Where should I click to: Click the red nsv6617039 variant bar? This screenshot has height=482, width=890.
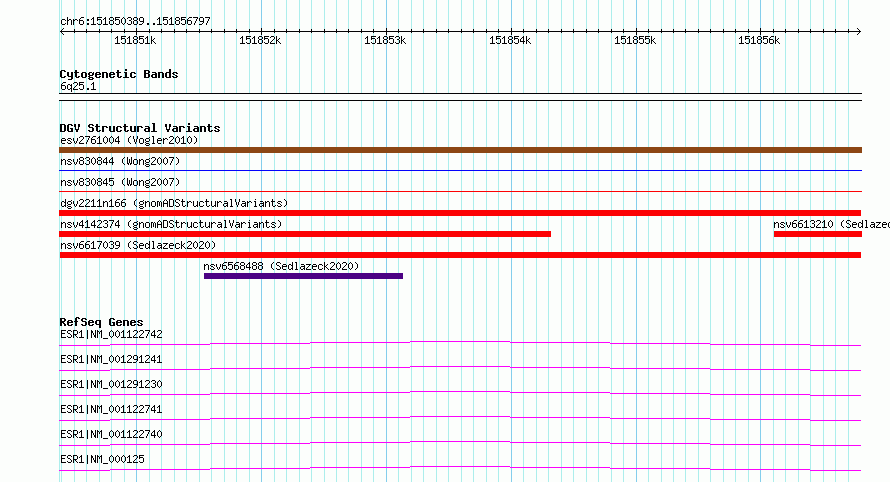pos(460,255)
